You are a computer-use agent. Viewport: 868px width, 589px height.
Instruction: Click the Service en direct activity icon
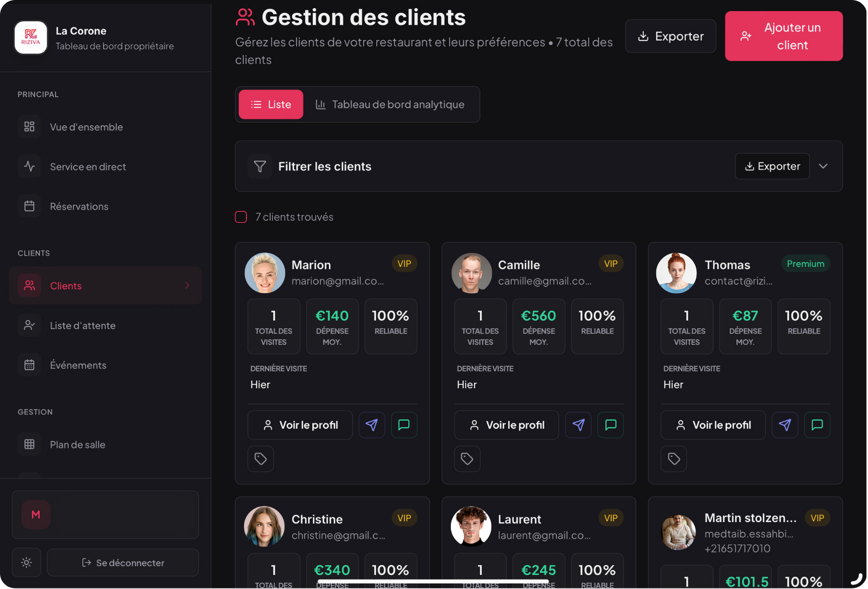pyautogui.click(x=29, y=166)
